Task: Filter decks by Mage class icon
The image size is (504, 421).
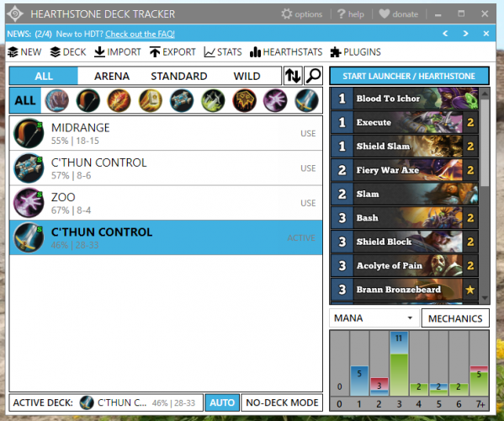Action: (119, 101)
